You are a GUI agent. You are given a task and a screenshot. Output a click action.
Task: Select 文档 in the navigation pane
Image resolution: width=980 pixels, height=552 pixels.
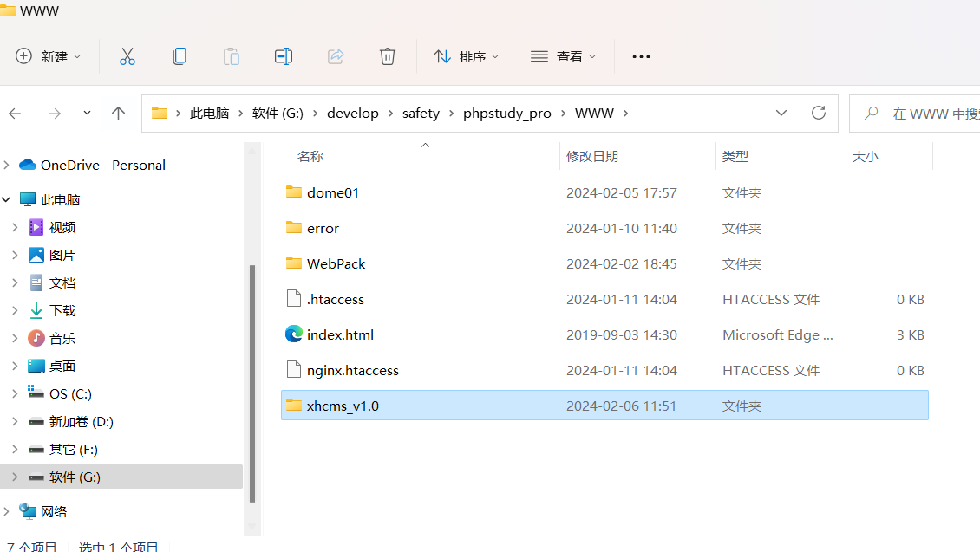click(x=62, y=282)
